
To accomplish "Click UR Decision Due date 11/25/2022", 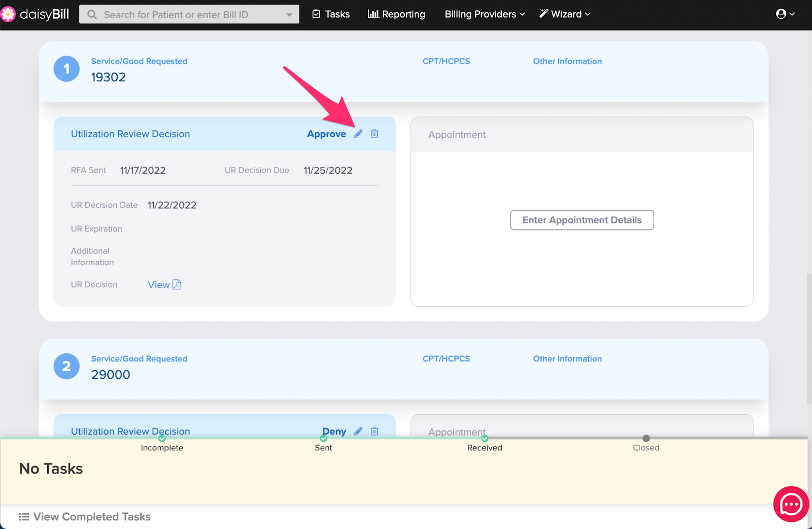I will (328, 171).
